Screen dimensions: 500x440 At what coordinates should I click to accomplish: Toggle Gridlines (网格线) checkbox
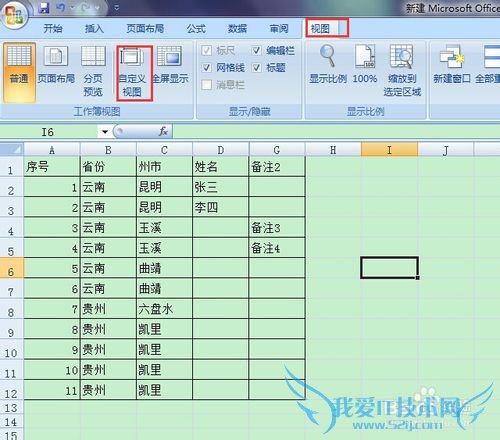(206, 68)
